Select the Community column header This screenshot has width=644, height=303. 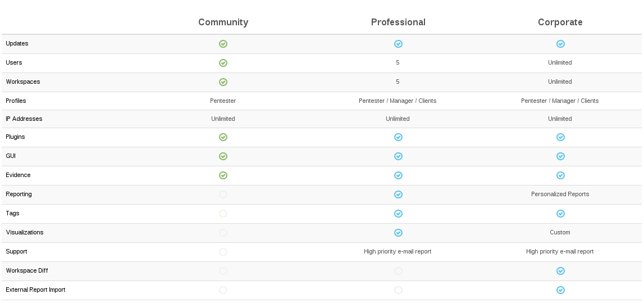click(x=223, y=22)
